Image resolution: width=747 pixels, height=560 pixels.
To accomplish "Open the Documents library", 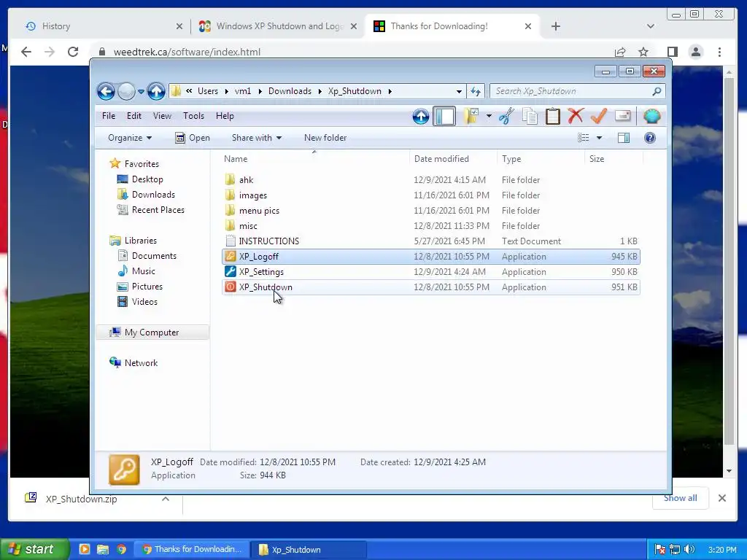I will pos(154,256).
